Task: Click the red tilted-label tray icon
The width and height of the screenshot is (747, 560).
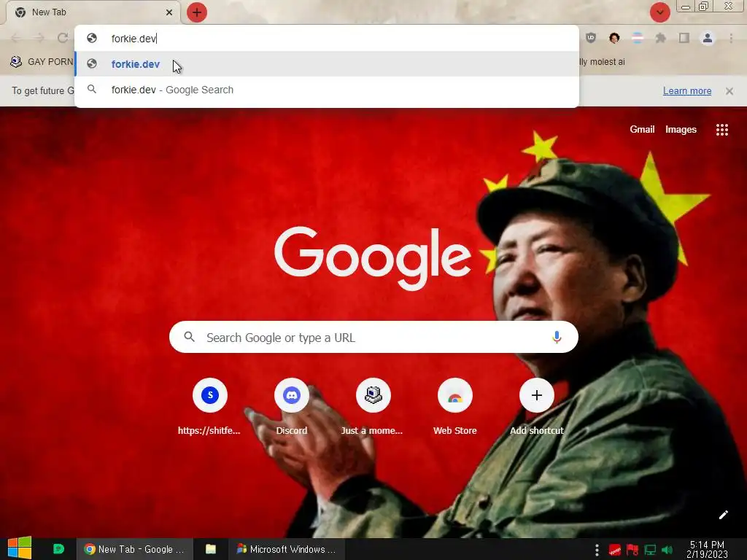Action: pyautogui.click(x=614, y=550)
